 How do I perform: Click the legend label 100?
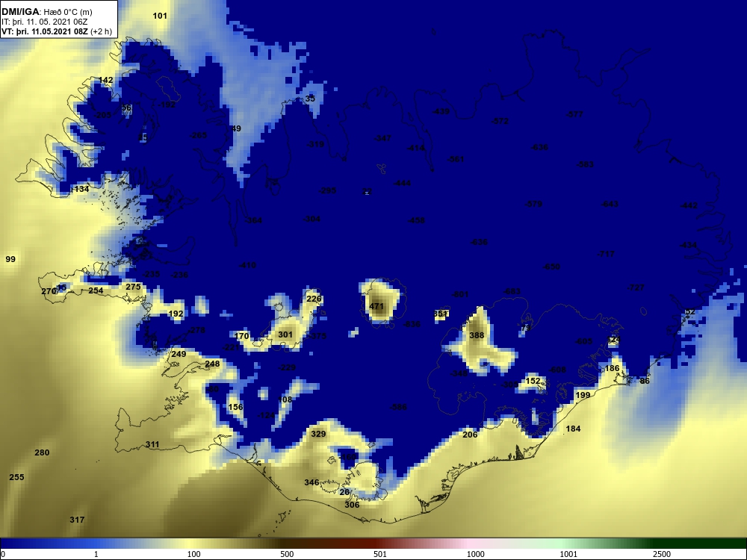click(x=194, y=554)
